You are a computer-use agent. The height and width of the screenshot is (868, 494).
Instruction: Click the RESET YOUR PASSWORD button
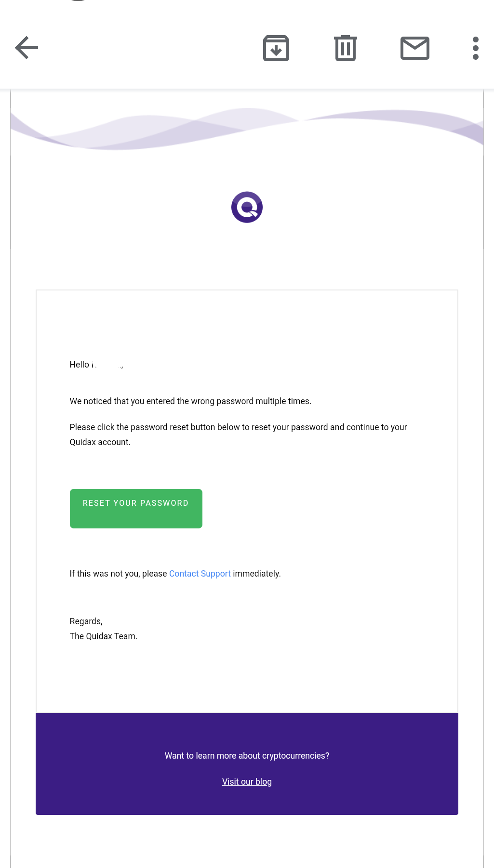click(x=136, y=509)
